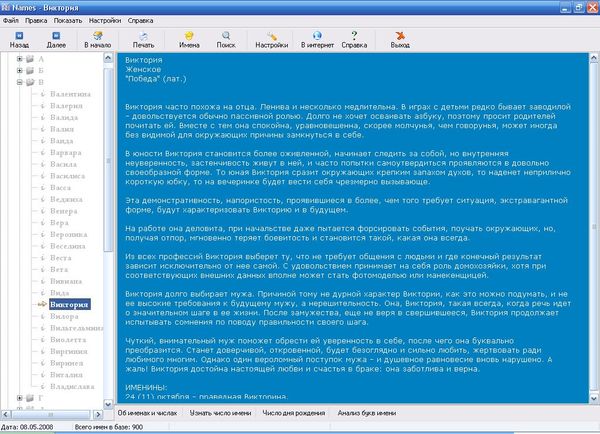Click the Справка question-mark toolbar icon
Screen dimensions: 600x434
354,38
